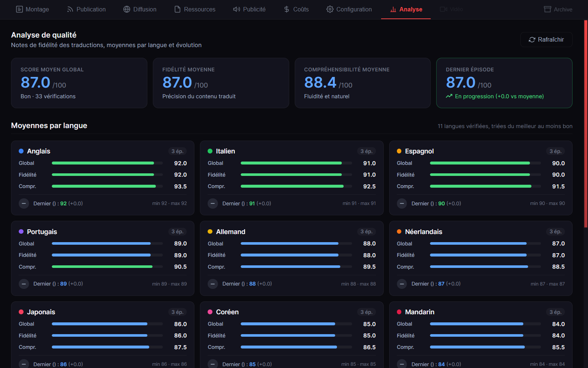Click the "min 87 · max 87" text
The width and height of the screenshot is (588, 368).
548,284
